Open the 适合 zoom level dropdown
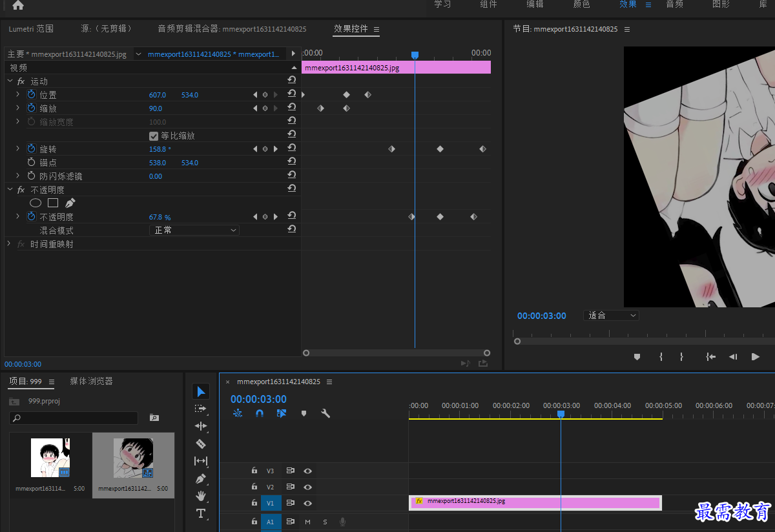Viewport: 775px width, 532px height. coord(611,316)
